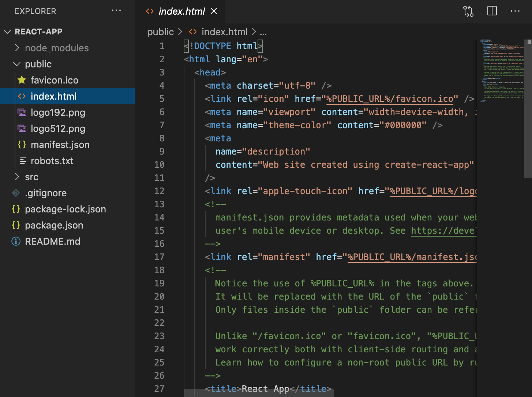Image resolution: width=532 pixels, height=397 pixels.
Task: Click the info icon beside README.md
Action: click(16, 241)
